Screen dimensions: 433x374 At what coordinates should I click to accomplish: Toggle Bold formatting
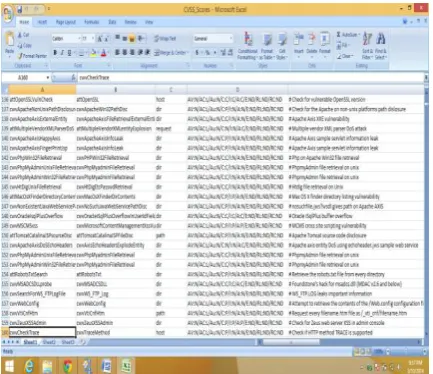tap(55, 53)
